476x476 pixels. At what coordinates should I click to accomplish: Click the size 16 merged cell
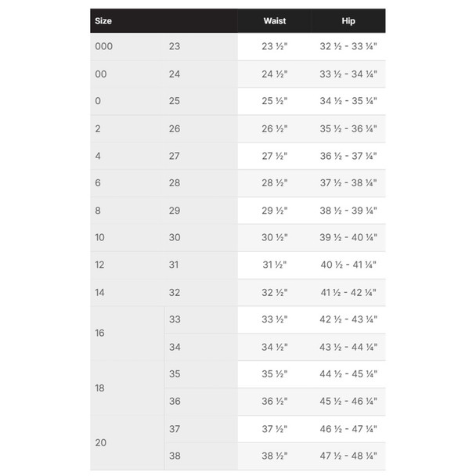click(x=100, y=333)
